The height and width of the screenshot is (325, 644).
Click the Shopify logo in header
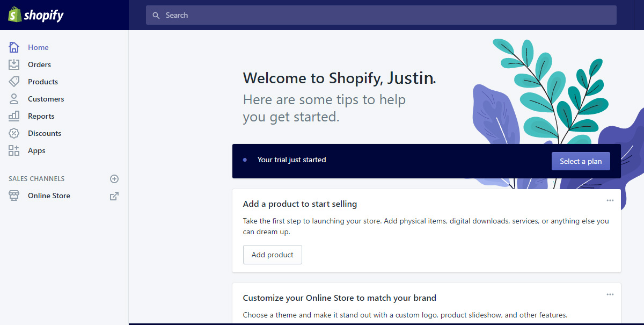tap(36, 15)
